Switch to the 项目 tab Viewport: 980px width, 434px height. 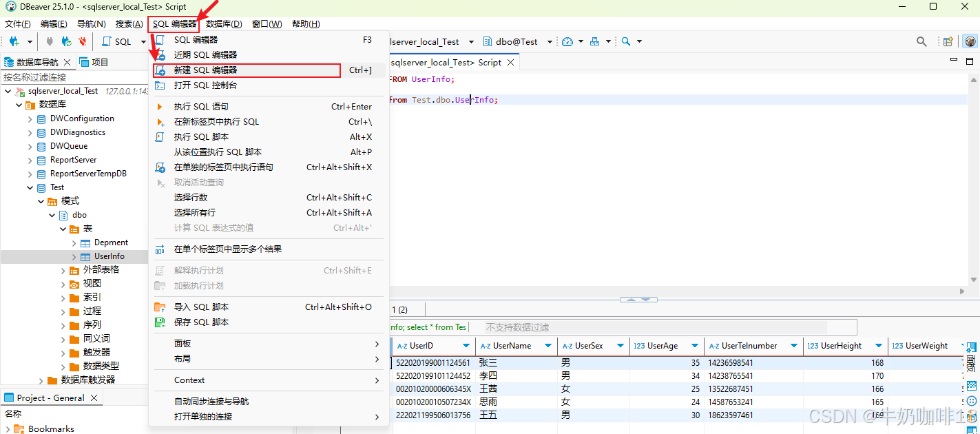[x=94, y=62]
